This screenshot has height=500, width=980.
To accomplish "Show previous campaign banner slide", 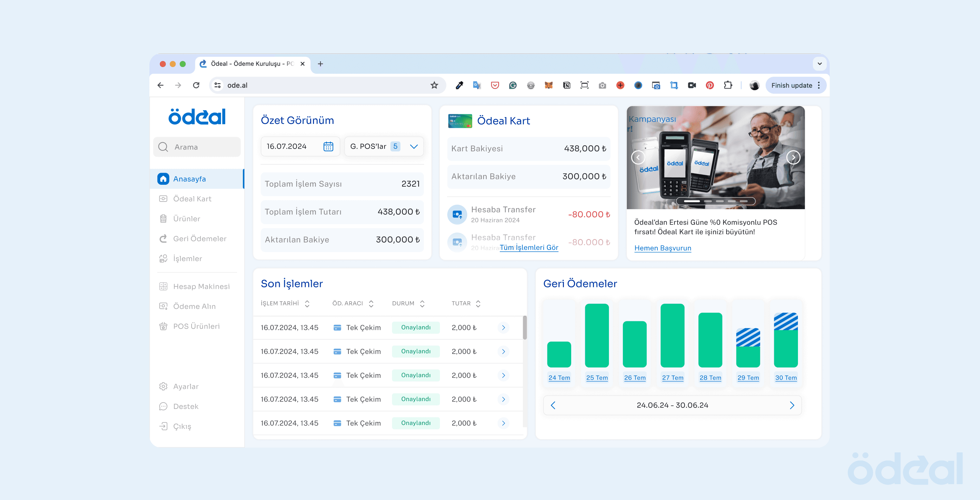I will (638, 157).
